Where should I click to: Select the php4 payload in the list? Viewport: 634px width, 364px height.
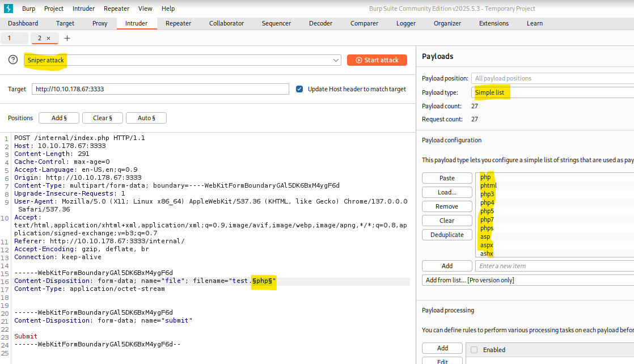pos(487,202)
